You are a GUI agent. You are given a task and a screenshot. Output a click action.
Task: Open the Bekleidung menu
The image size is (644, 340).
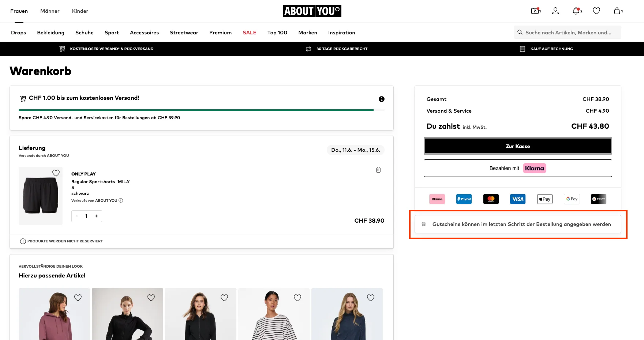pos(50,33)
